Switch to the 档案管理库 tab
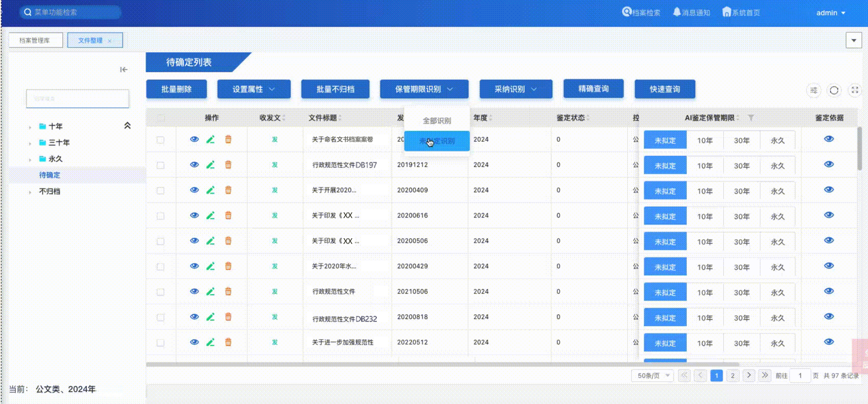The width and height of the screenshot is (868, 404). pos(35,41)
